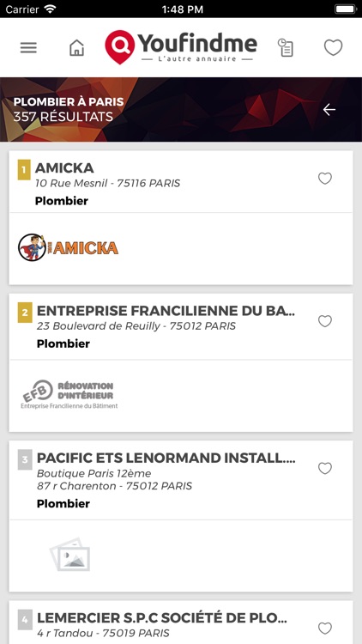
Task: Favorite Entreprise Francilienne heart icon
Action: coord(325,321)
